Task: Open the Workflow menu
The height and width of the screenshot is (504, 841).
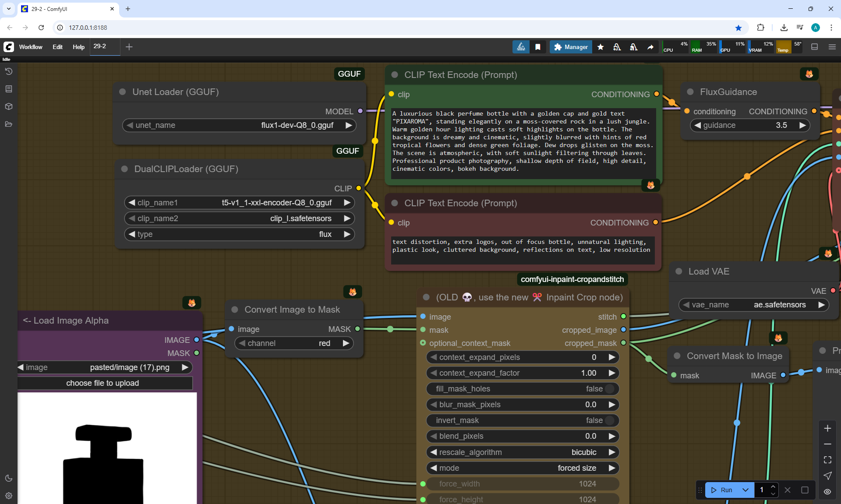Action: click(31, 47)
